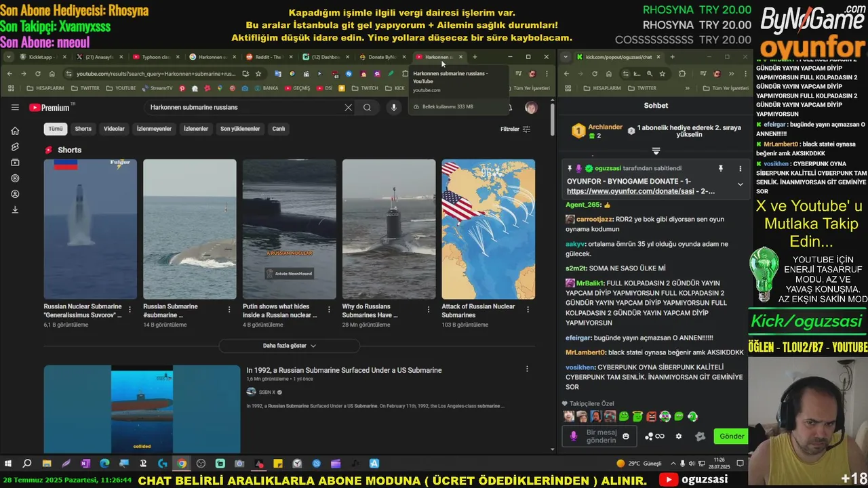Show hidden extensions chevron in the Kick toolbar
The height and width of the screenshot is (488, 868).
click(x=731, y=73)
